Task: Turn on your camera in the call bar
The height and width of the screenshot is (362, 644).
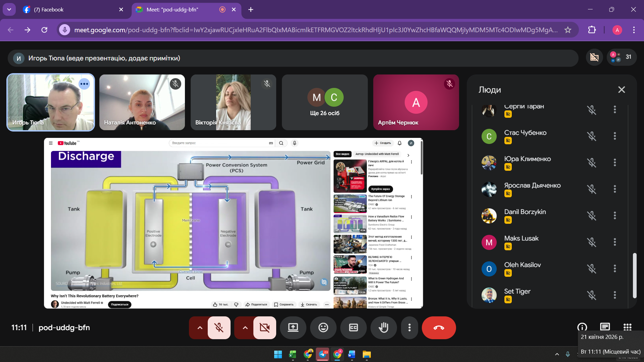Action: pyautogui.click(x=265, y=328)
